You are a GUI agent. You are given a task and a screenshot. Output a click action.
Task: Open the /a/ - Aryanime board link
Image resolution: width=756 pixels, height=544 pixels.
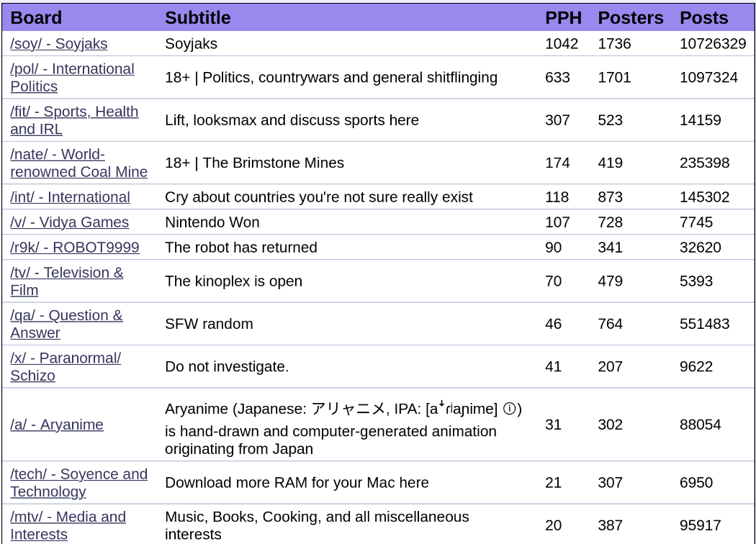[57, 425]
